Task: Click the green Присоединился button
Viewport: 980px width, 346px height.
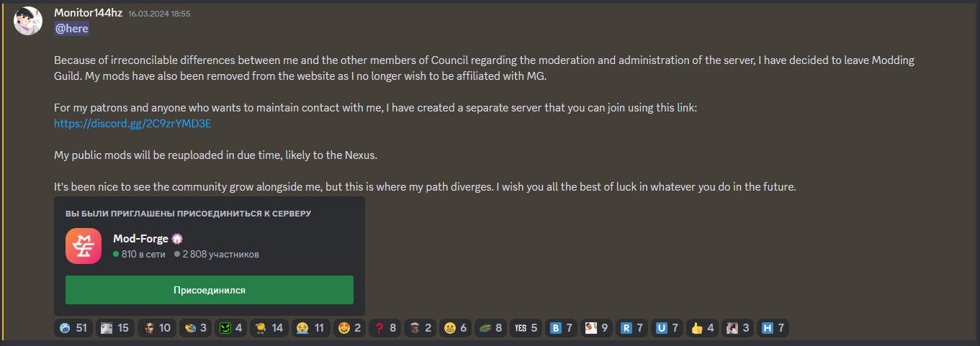Action: tap(210, 290)
